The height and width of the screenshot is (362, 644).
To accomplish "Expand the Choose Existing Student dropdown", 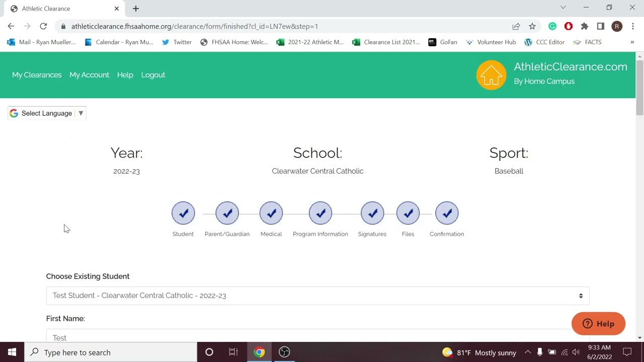I will click(x=317, y=296).
